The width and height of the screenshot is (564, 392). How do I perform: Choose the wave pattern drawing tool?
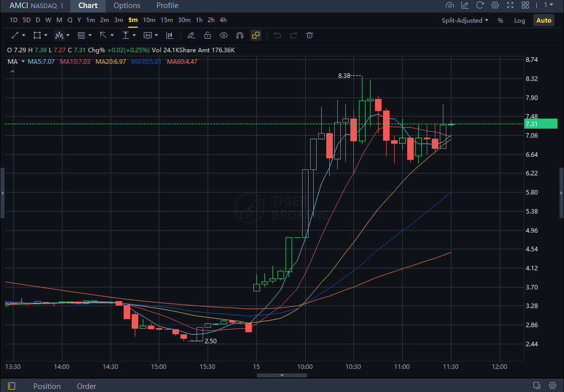[x=59, y=35]
